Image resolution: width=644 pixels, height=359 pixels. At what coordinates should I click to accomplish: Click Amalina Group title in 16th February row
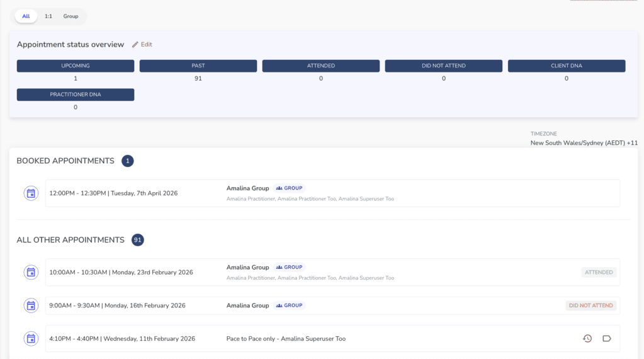point(247,305)
